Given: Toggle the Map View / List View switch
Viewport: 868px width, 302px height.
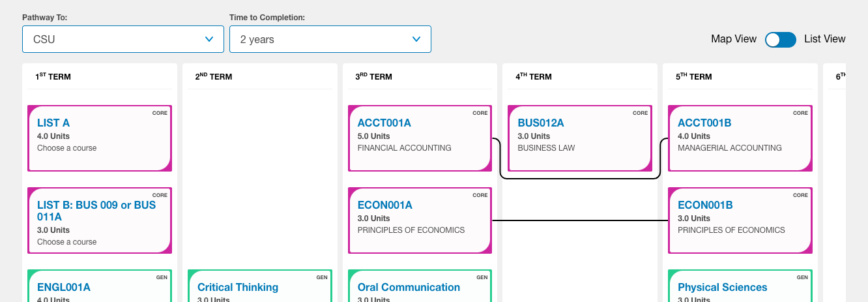Looking at the screenshot, I should point(780,39).
